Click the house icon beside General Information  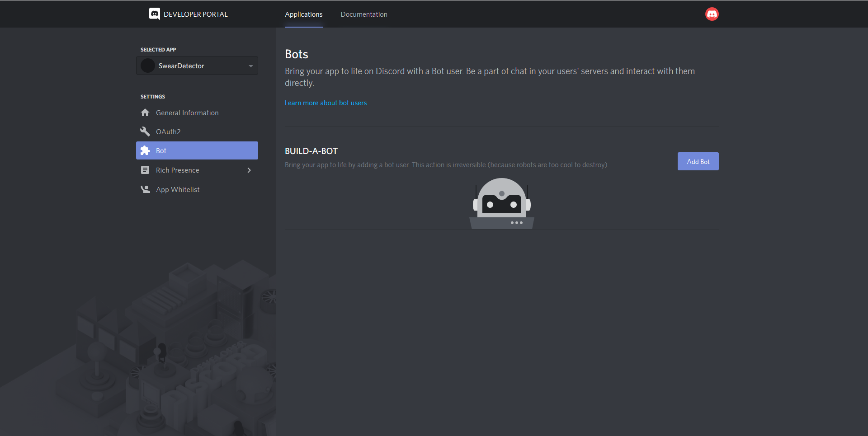(x=145, y=113)
